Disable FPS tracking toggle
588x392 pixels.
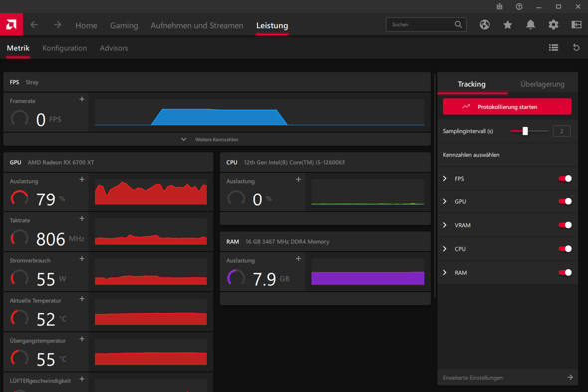(565, 178)
